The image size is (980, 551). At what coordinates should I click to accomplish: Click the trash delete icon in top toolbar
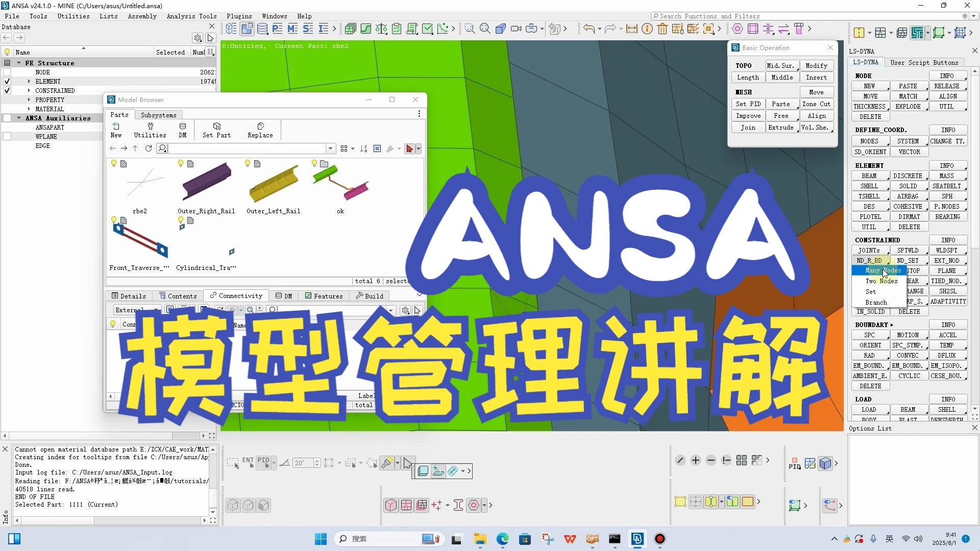[662, 29]
